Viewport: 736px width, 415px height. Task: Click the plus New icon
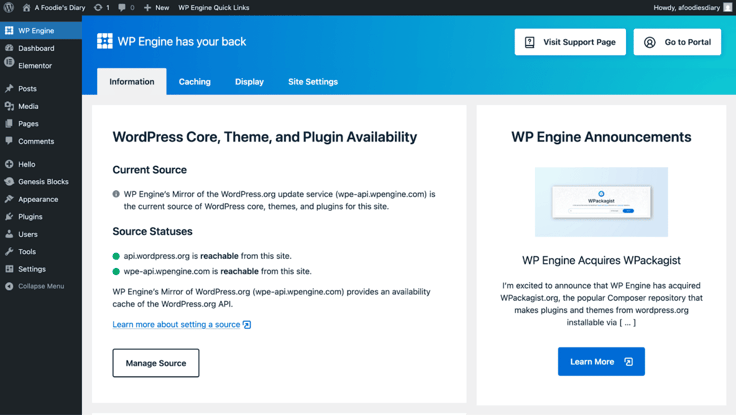147,8
